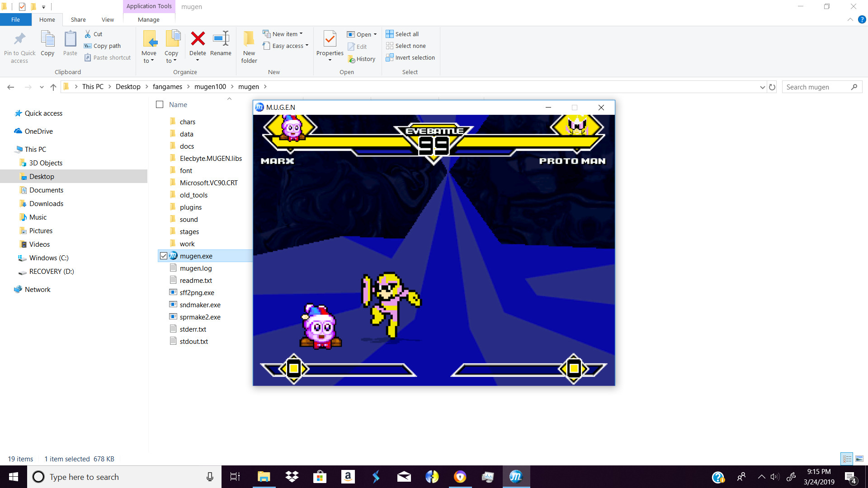Tick the select-all checkbox beside Name
868x488 pixels.
click(x=160, y=104)
